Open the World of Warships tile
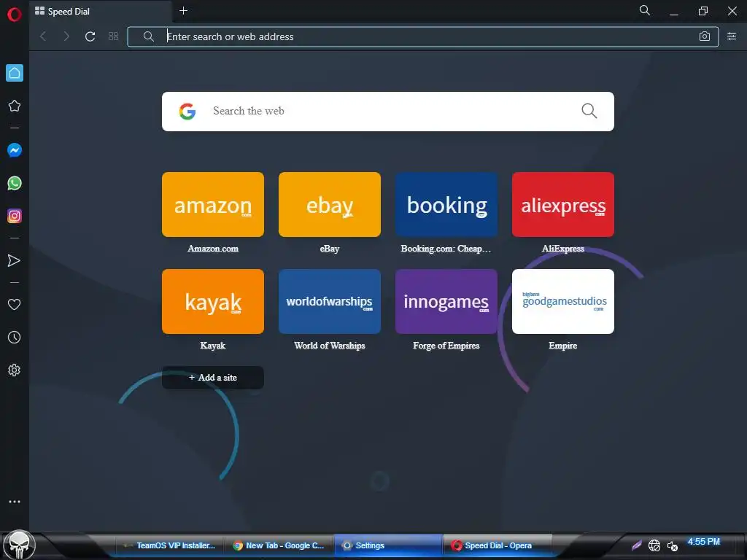The image size is (747, 560). click(x=330, y=301)
